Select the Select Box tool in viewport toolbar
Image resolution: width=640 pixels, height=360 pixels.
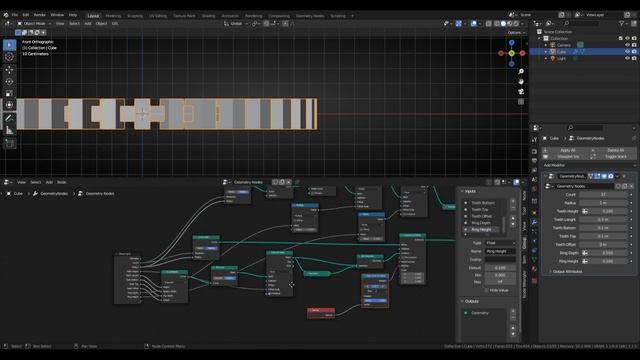(x=9, y=45)
